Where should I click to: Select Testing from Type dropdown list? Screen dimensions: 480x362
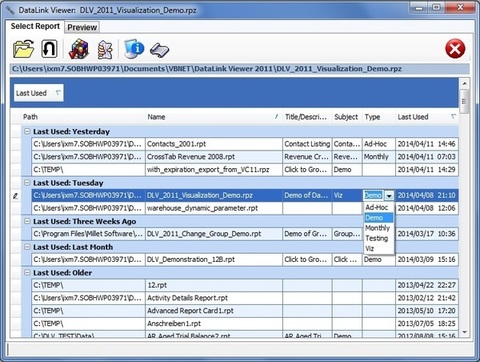click(377, 238)
